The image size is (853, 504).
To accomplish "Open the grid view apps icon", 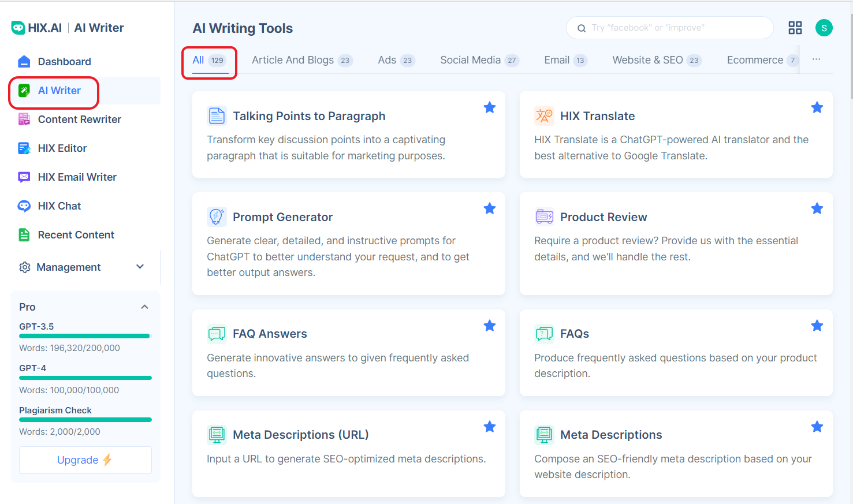I will coord(795,28).
